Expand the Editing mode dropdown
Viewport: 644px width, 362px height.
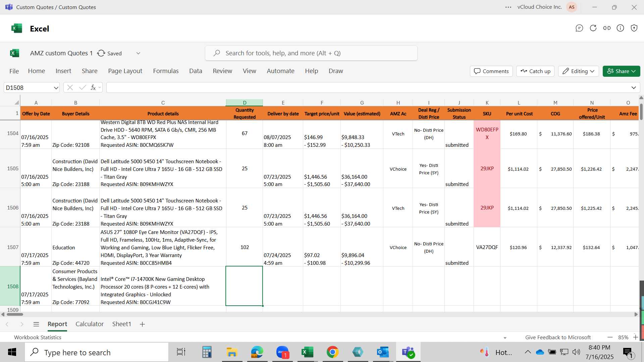579,71
